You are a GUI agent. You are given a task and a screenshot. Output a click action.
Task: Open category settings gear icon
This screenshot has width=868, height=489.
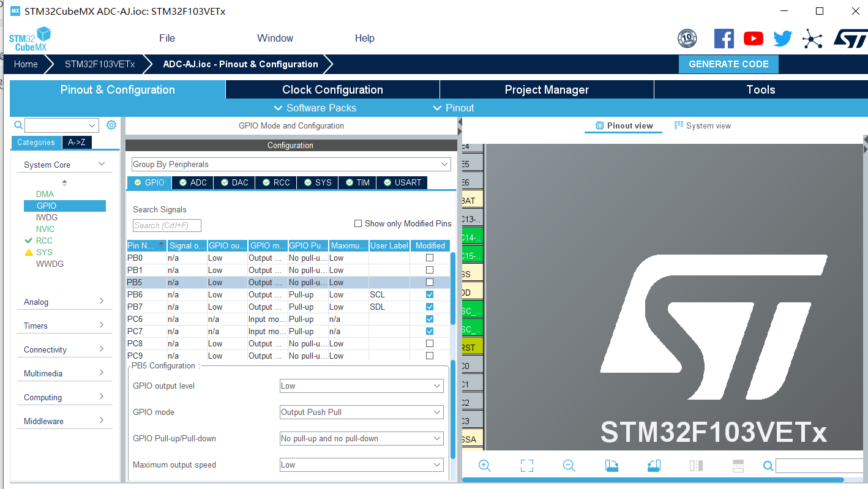click(x=111, y=125)
